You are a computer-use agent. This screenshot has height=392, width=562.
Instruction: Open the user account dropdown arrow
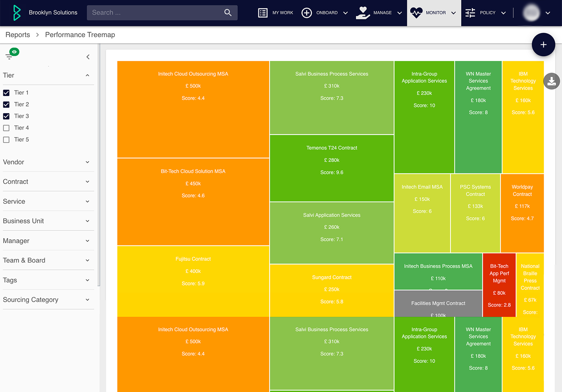[548, 13]
